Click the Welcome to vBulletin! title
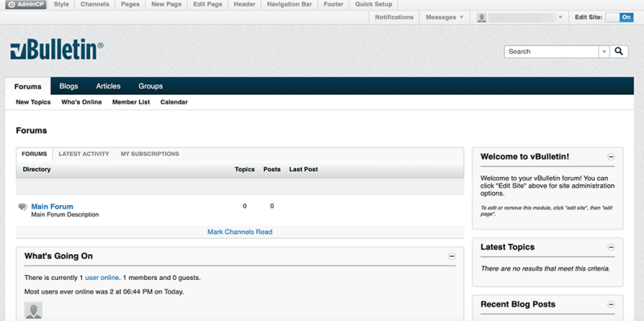The height and width of the screenshot is (321, 644). [x=525, y=157]
